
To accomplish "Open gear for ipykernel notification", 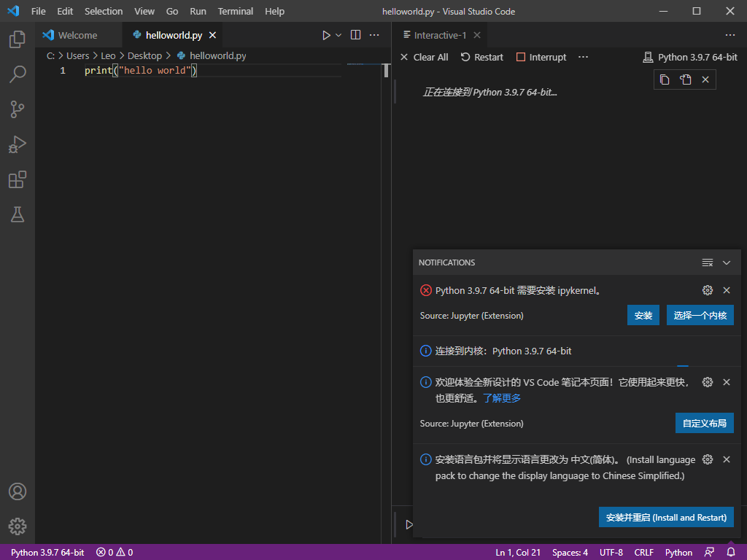I will 708,290.
